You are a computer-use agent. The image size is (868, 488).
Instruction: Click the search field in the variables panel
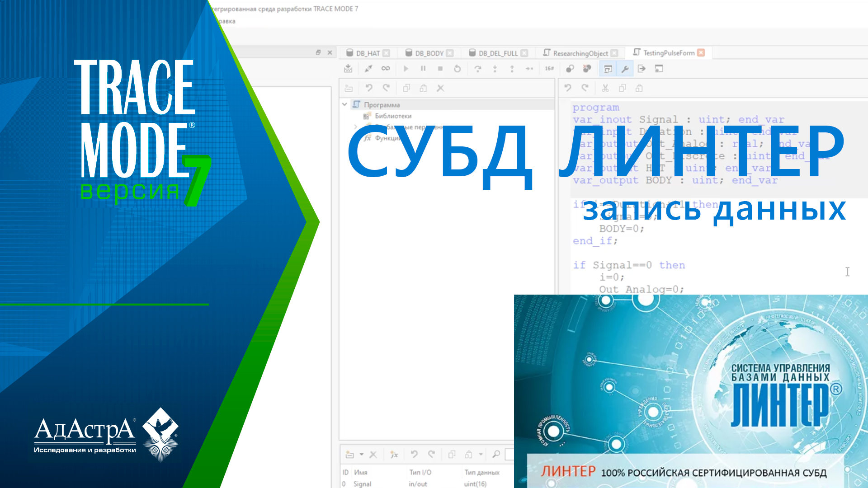tap(511, 454)
